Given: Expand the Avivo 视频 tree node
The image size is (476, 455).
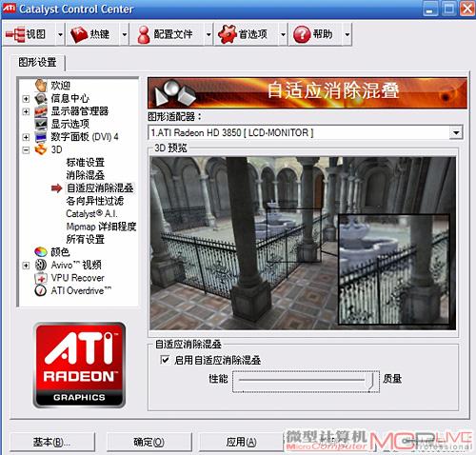Looking at the screenshot, I should point(26,265).
